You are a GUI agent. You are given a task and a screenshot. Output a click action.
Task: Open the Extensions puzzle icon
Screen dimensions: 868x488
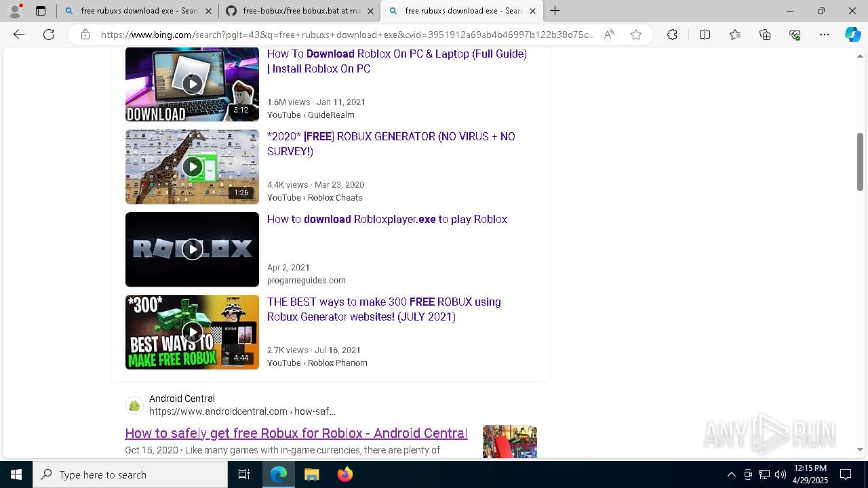click(672, 35)
